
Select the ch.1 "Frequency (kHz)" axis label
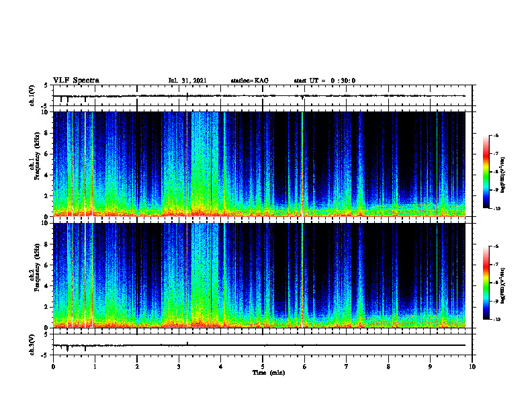coord(37,156)
